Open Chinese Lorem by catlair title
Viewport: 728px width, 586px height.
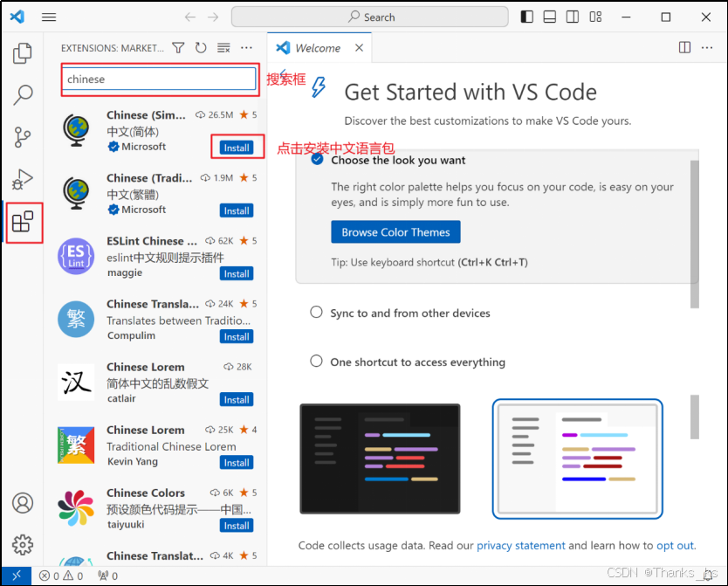coord(146,367)
